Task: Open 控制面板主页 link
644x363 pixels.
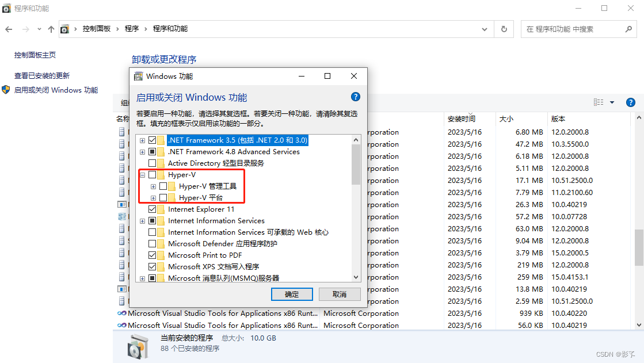Action: click(35, 55)
